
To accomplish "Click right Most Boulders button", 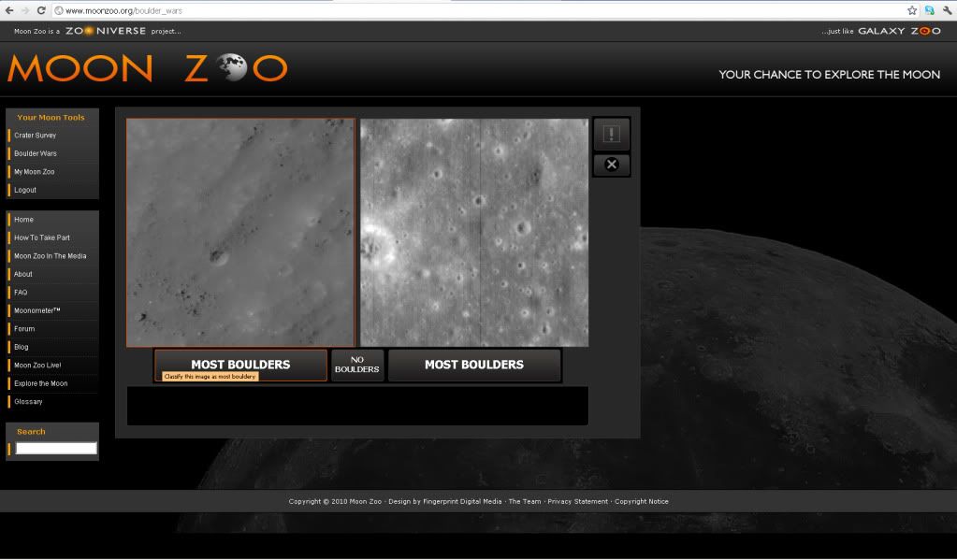I will 474,365.
